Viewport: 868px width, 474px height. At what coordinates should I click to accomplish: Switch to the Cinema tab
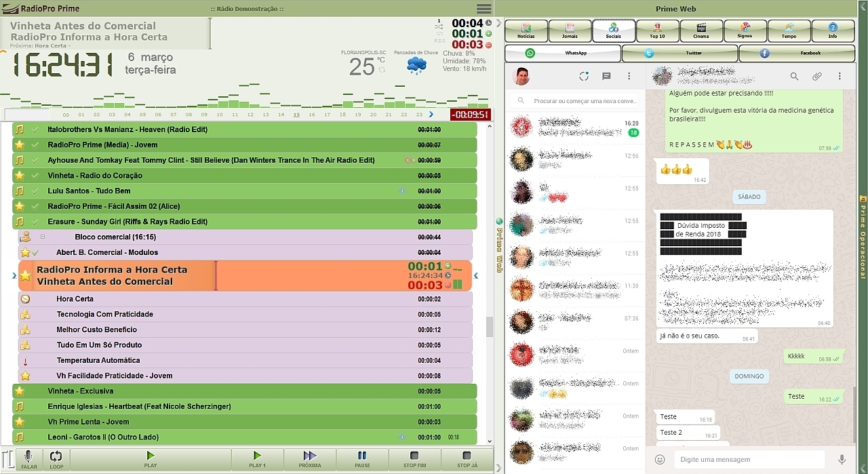[x=701, y=31]
